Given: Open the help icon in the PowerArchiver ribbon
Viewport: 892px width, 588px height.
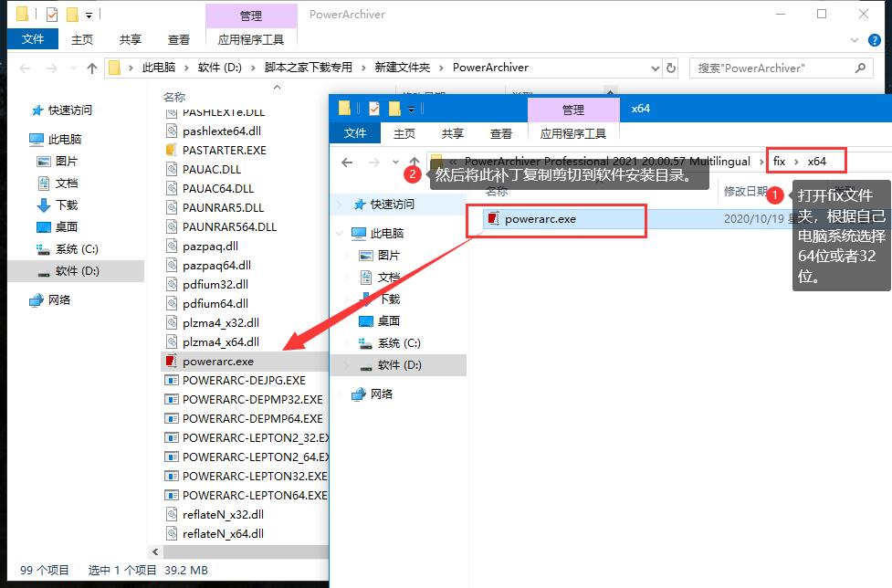Looking at the screenshot, I should tap(875, 40).
